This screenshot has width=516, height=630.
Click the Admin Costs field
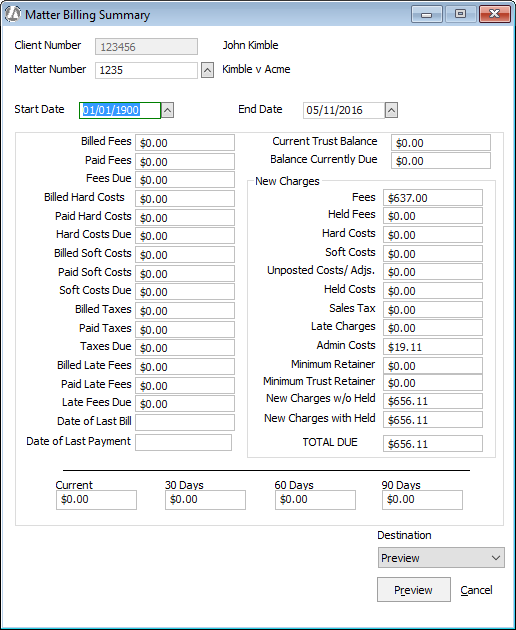433,347
